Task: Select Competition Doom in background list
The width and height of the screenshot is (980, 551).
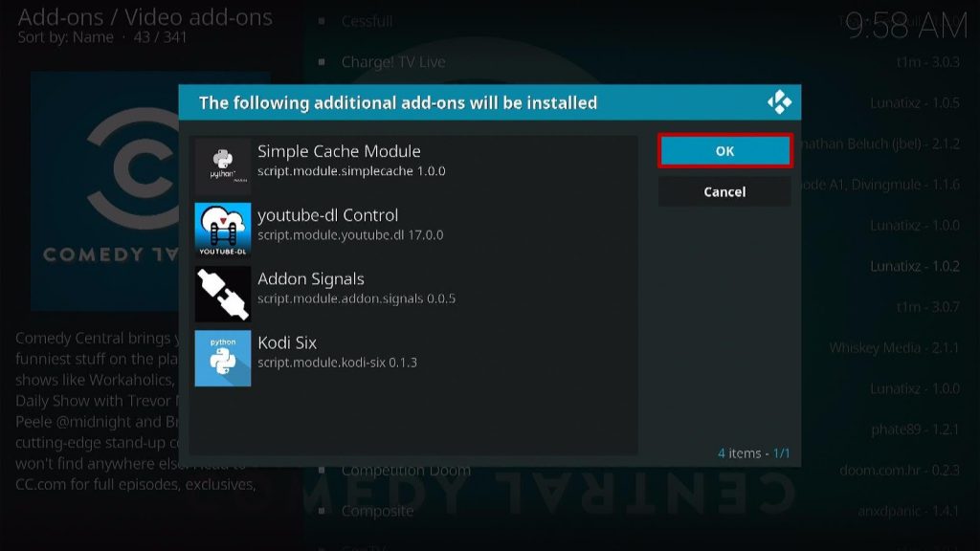Action: click(x=406, y=471)
